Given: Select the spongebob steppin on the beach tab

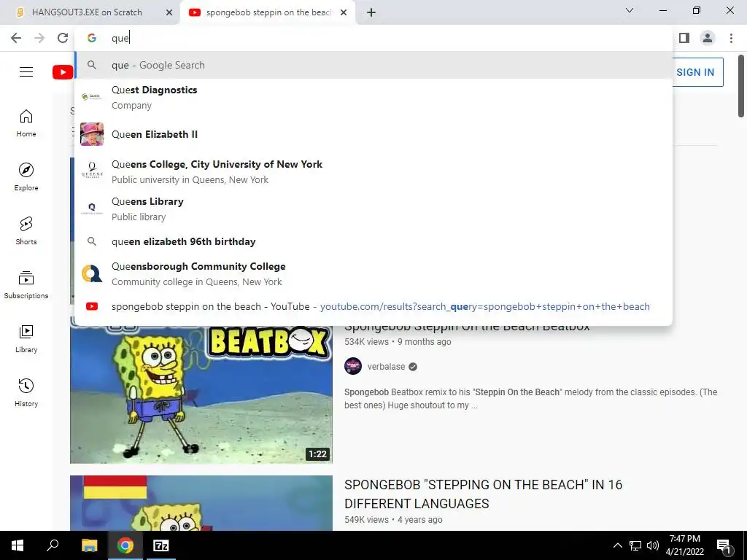Looking at the screenshot, I should point(268,12).
